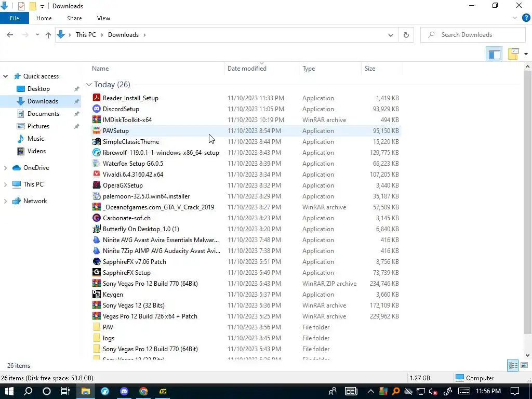Select _Oceanofgames.com_GTA_V_Crack_2019 file name

[x=158, y=207]
